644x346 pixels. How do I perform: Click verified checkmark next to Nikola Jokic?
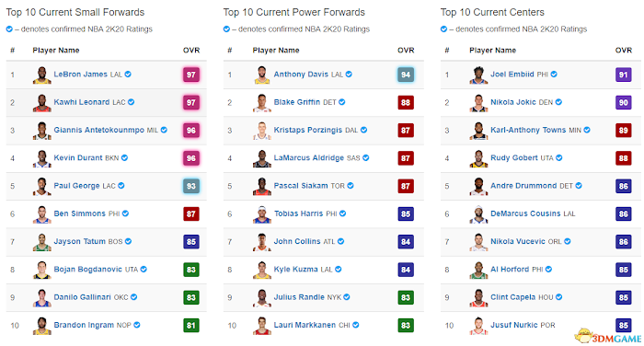point(558,102)
